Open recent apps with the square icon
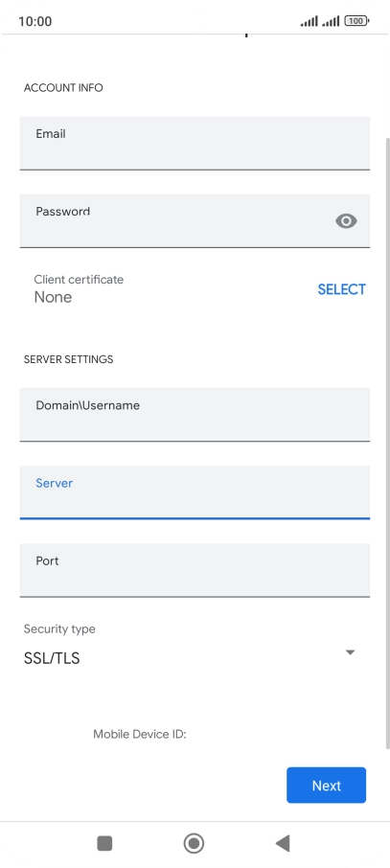 pos(104,843)
